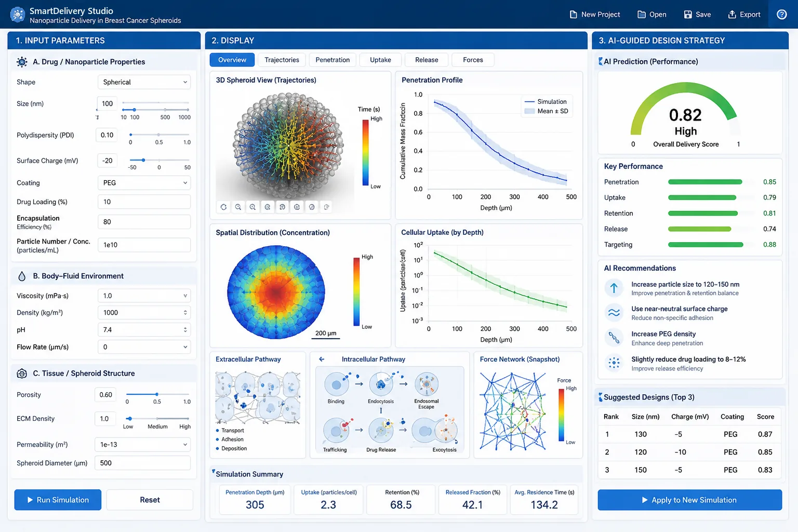Open the Permeability dropdown showing 1e-13
The height and width of the screenshot is (532, 798).
pos(142,445)
